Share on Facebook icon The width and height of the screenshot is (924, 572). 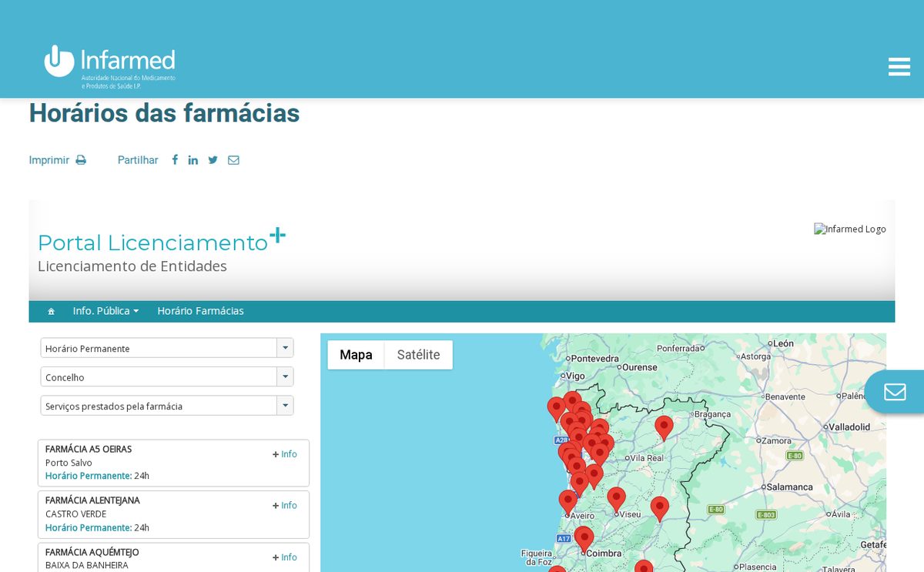coord(175,160)
